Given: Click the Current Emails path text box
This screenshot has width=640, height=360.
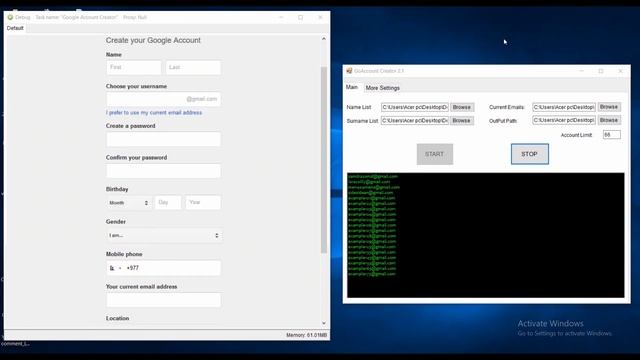Looking at the screenshot, I should pyautogui.click(x=564, y=107).
